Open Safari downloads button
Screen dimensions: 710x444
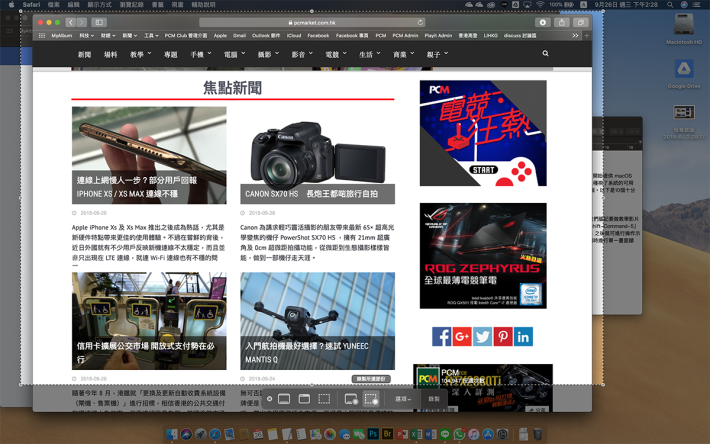tap(543, 22)
